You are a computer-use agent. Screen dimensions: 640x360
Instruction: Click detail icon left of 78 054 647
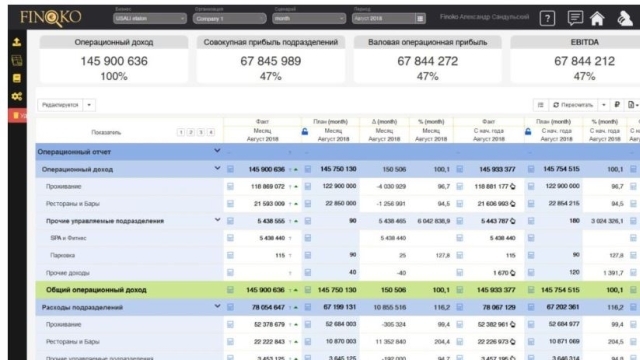pyautogui.click(x=230, y=307)
